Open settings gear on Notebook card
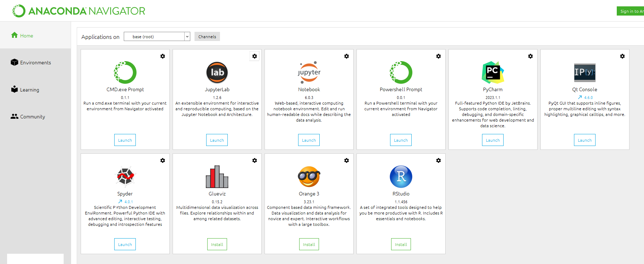The width and height of the screenshot is (644, 264). click(x=347, y=56)
